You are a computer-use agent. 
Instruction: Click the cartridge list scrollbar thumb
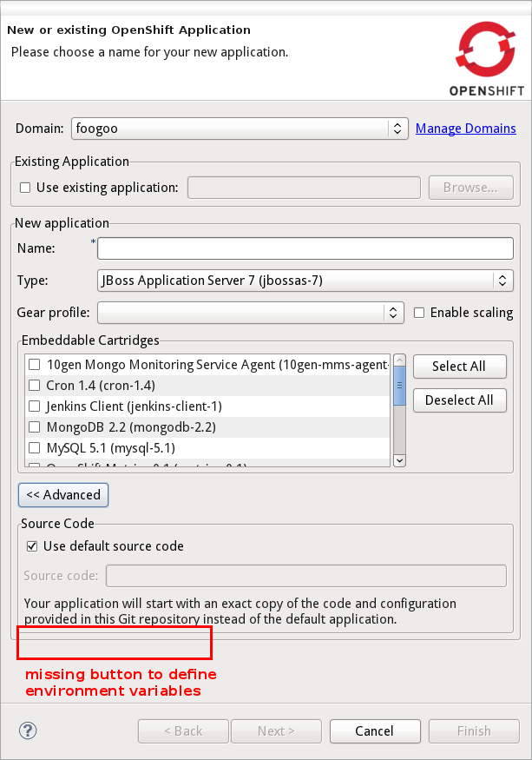(x=400, y=386)
